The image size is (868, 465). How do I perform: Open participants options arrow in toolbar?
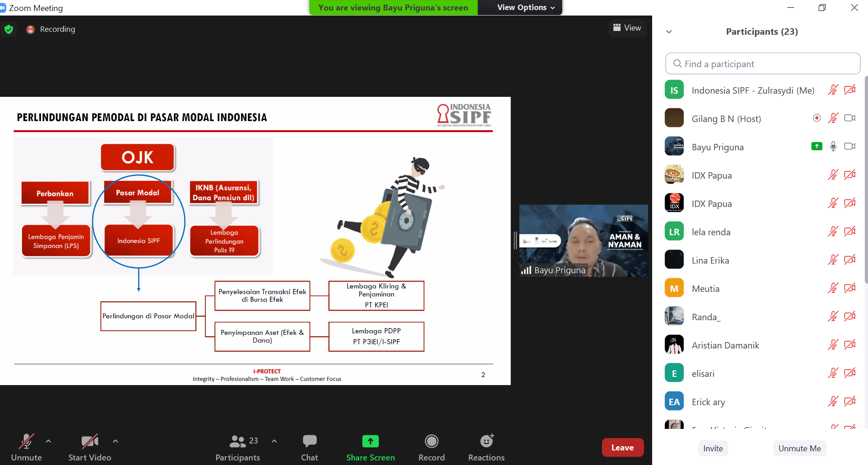tap(274, 441)
